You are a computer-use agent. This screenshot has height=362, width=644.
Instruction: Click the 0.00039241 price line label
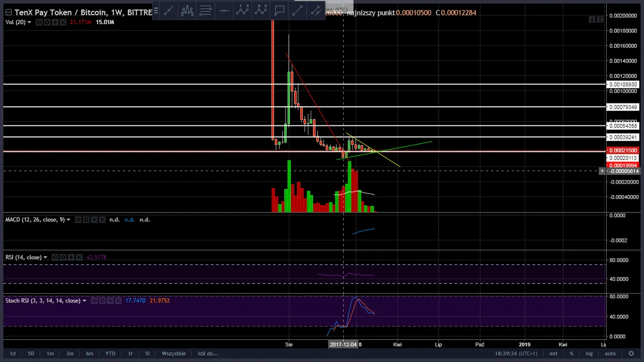click(623, 137)
